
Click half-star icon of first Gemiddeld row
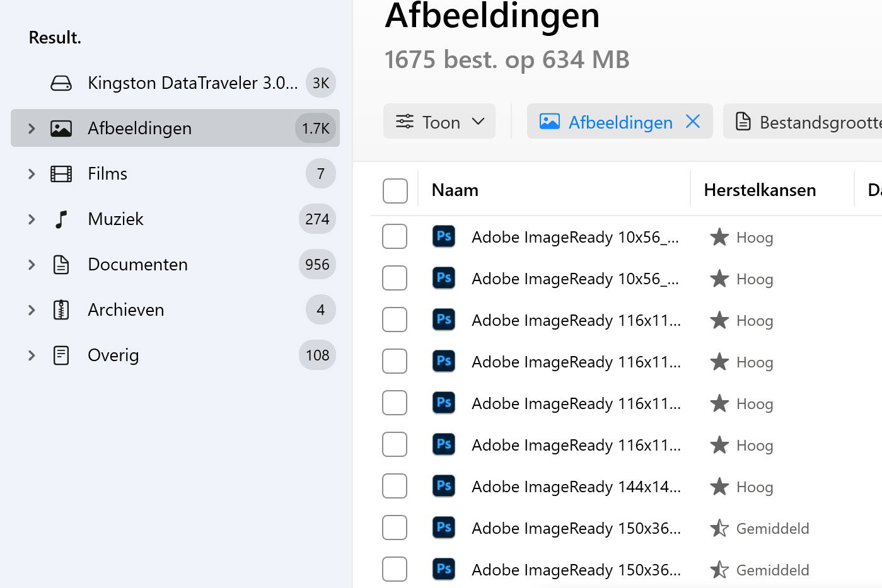(x=719, y=528)
